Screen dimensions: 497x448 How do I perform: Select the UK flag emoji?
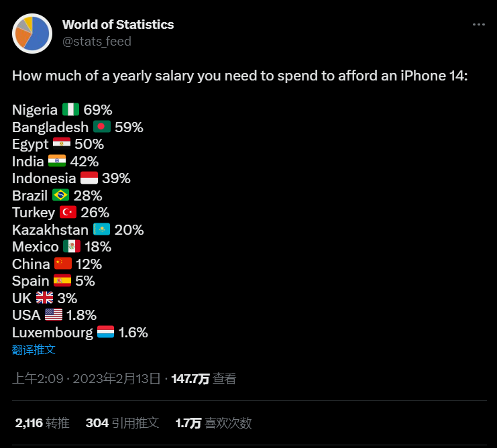tap(45, 298)
